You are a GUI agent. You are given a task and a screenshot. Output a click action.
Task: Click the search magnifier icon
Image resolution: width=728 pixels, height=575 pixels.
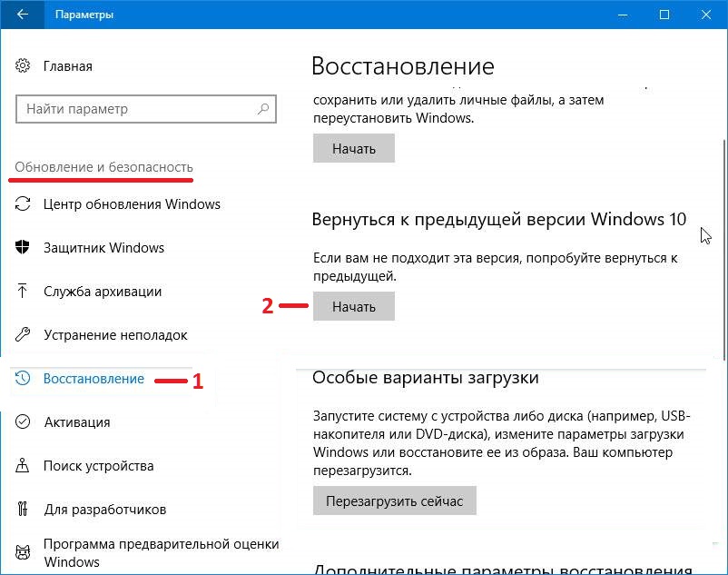[x=262, y=109]
